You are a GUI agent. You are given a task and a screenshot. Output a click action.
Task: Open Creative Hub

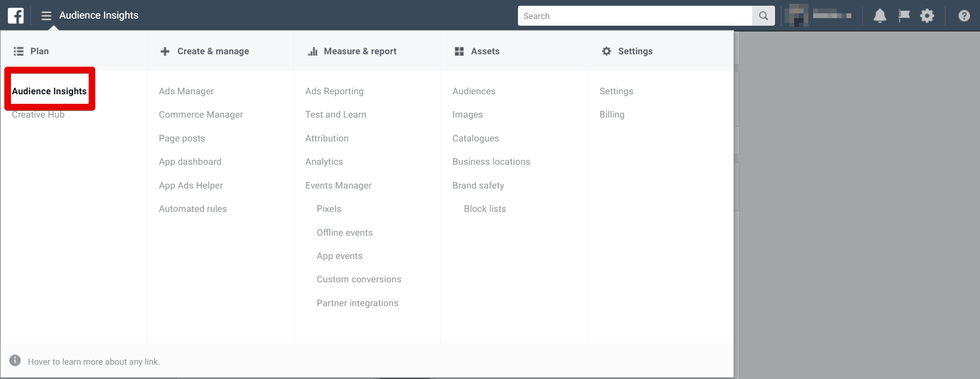coord(38,115)
